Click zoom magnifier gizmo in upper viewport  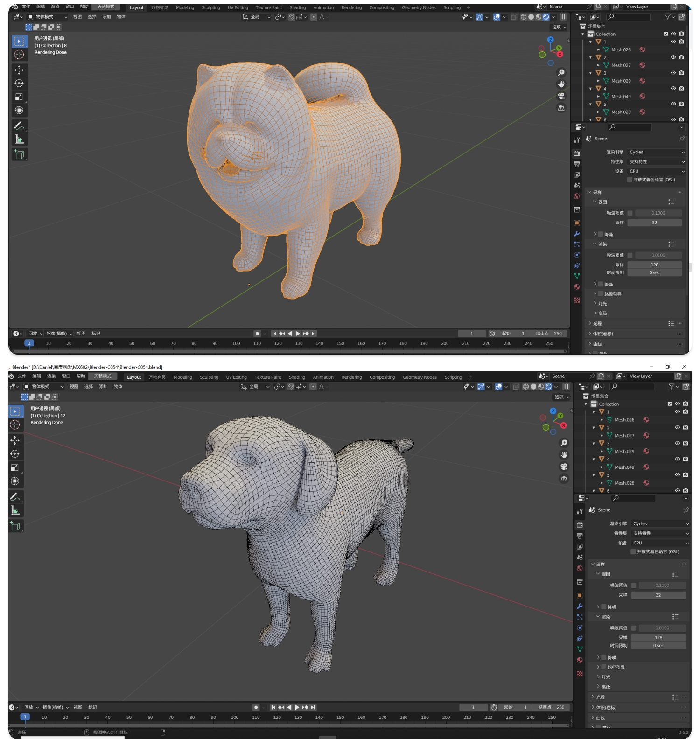[561, 72]
